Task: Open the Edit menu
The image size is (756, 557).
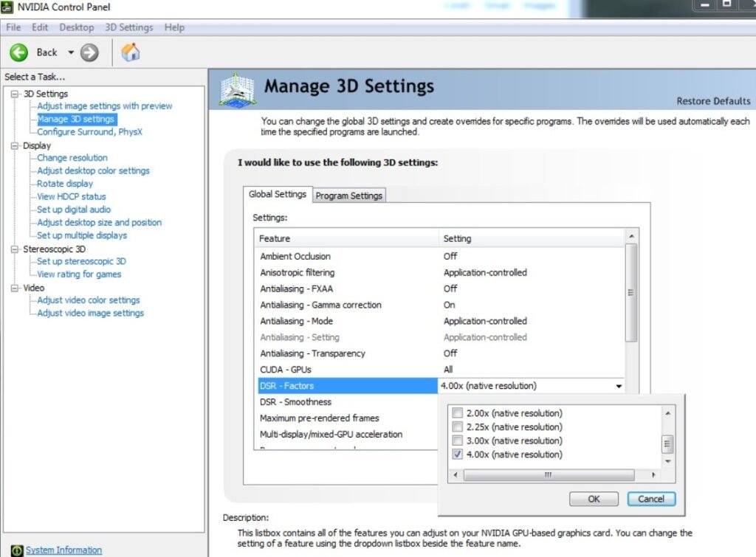Action: [x=40, y=27]
